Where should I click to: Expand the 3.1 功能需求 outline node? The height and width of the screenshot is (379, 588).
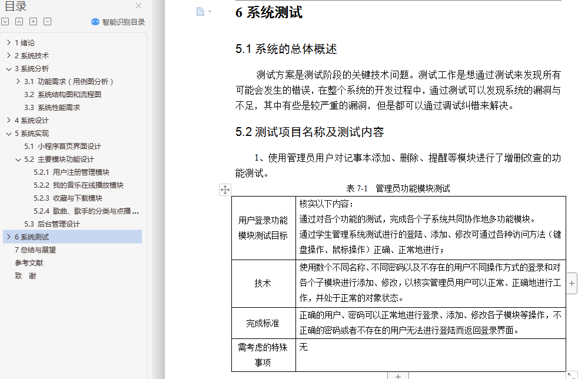(18, 81)
